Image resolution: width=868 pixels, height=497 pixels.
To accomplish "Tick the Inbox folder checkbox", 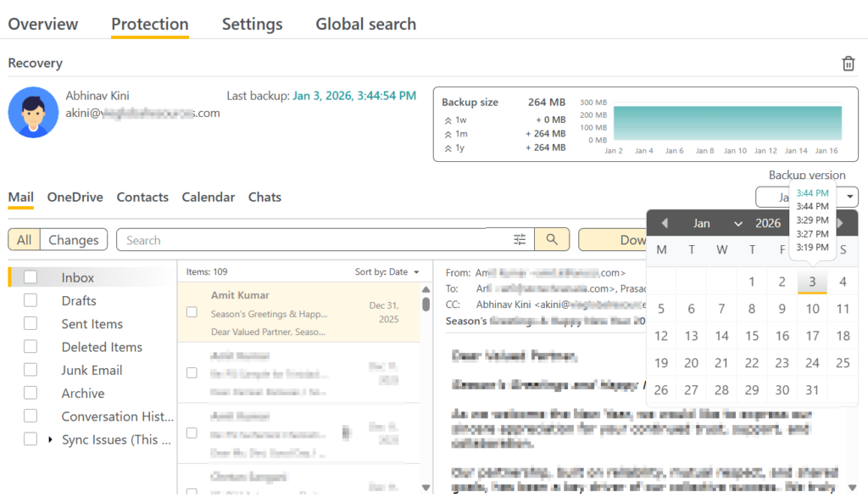I will click(x=31, y=277).
